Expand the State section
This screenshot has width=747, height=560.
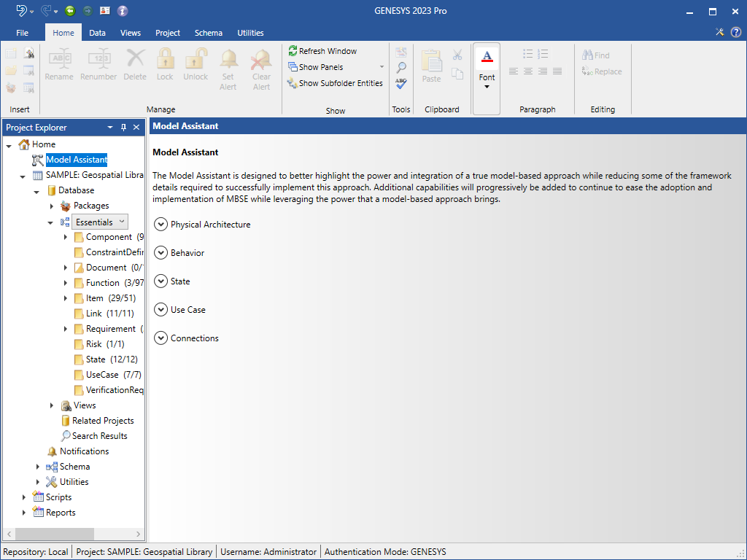point(161,281)
